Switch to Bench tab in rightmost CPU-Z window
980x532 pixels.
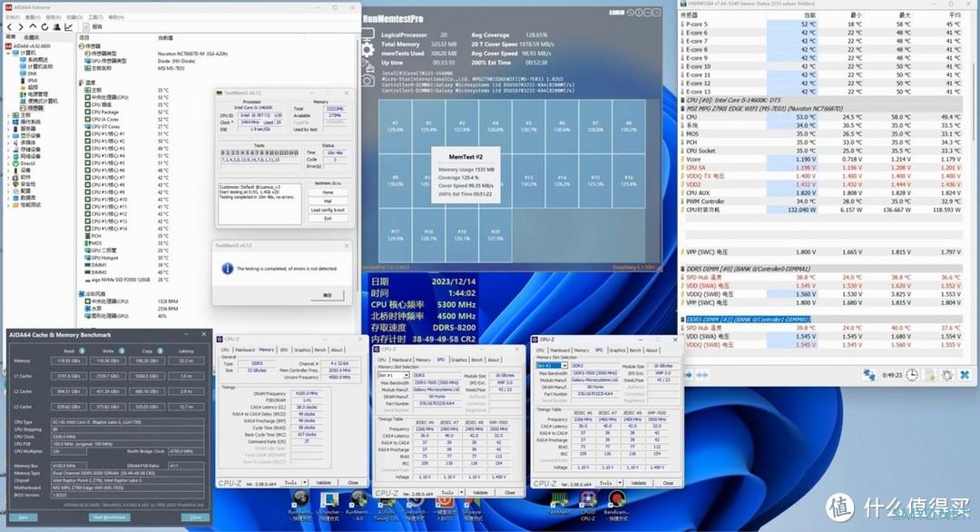pyautogui.click(x=635, y=350)
